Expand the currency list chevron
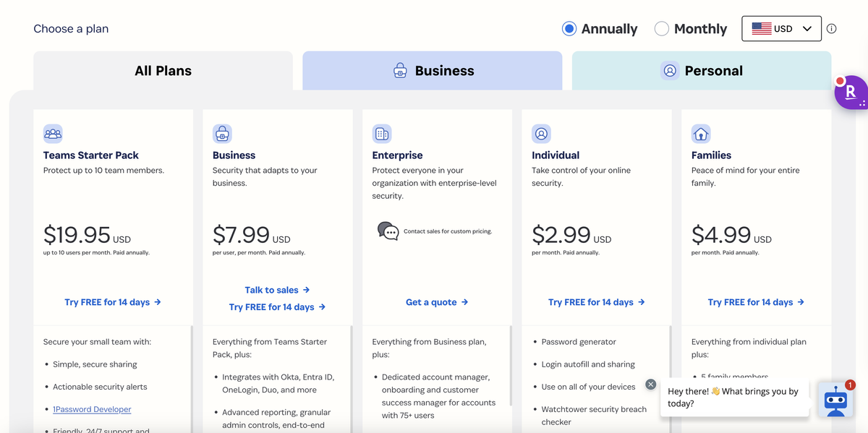This screenshot has height=433, width=868. coord(807,28)
